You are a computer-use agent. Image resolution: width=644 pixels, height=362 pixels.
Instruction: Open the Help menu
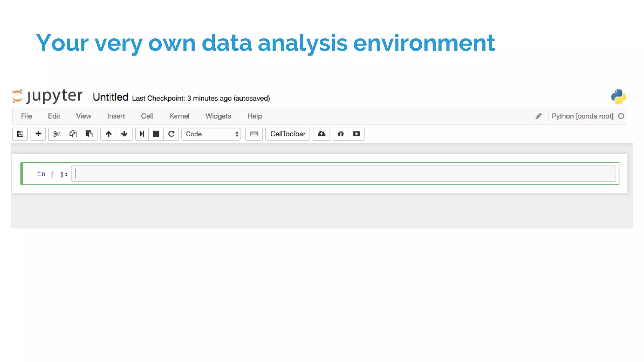pyautogui.click(x=255, y=116)
